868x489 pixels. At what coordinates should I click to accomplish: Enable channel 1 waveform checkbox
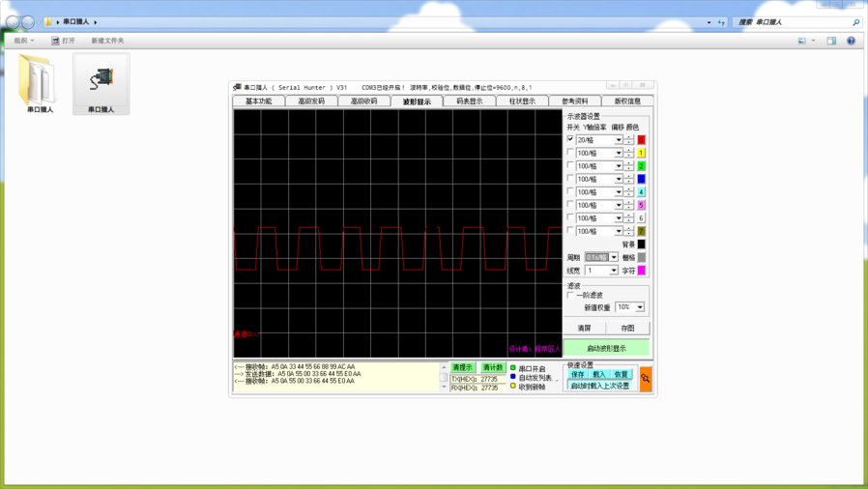click(570, 152)
